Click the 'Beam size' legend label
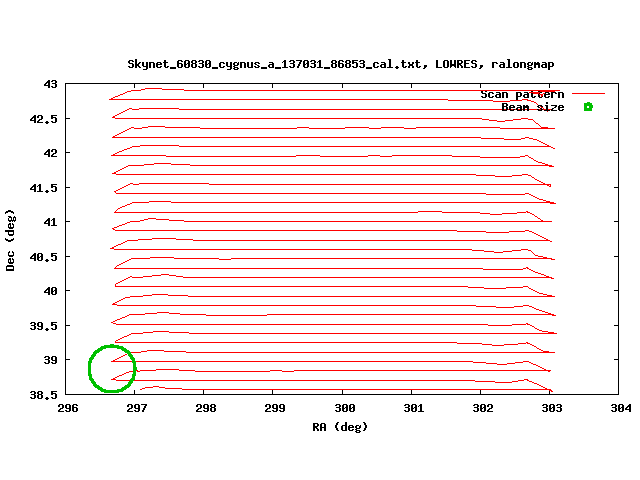This screenshot has width=640, height=480. 533,107
